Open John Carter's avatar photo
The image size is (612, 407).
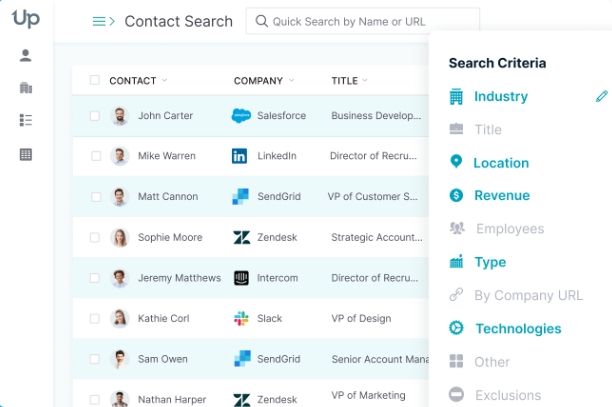point(119,116)
